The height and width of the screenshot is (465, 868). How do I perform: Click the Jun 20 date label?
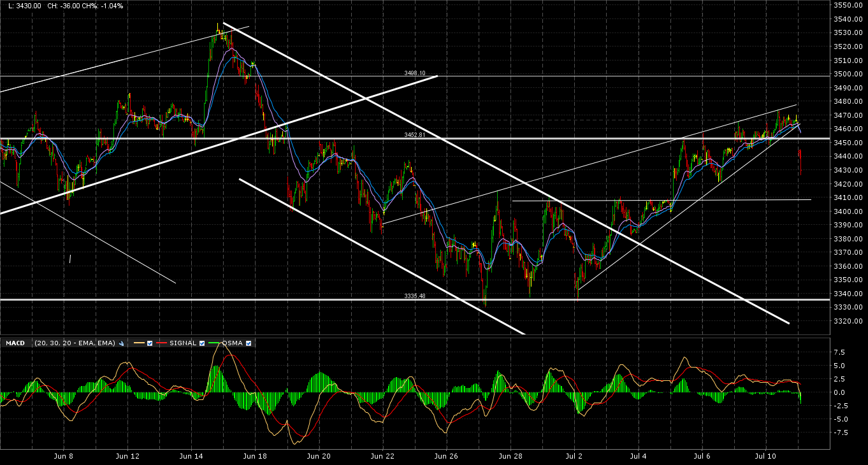(x=319, y=457)
